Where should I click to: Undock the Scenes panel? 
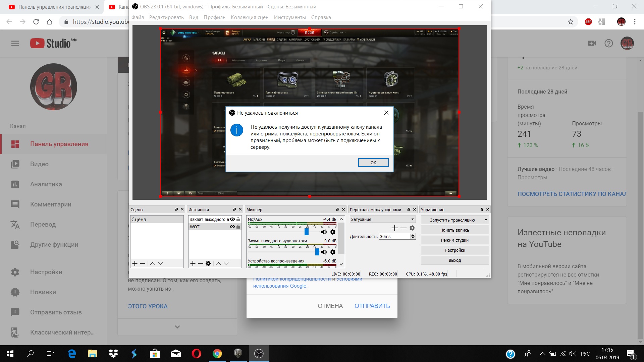tap(176, 209)
